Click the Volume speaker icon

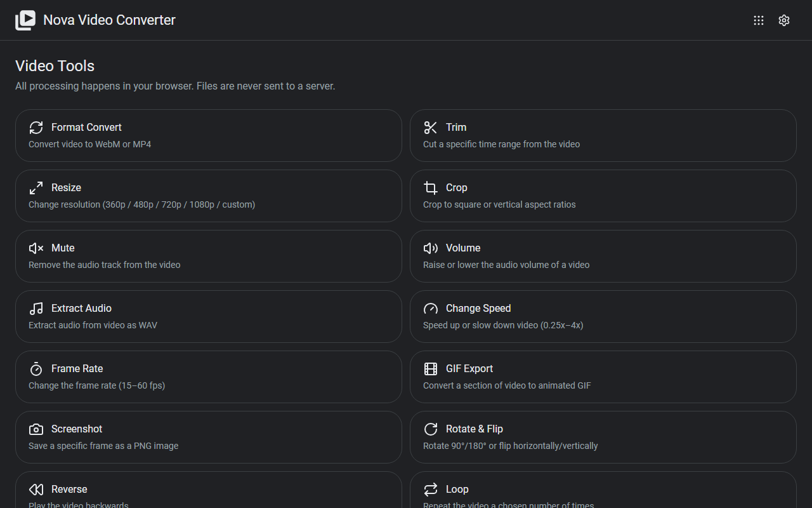[x=431, y=248]
